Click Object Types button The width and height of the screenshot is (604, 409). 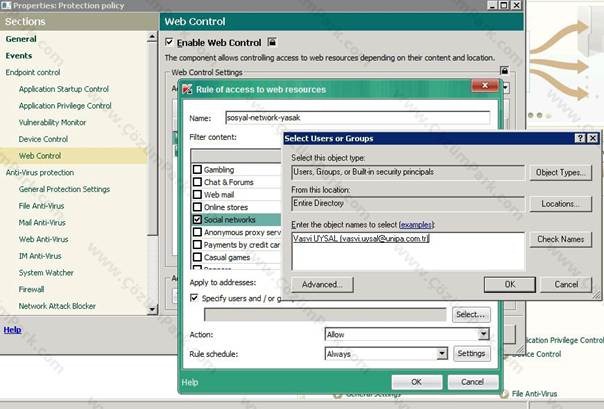tap(560, 173)
